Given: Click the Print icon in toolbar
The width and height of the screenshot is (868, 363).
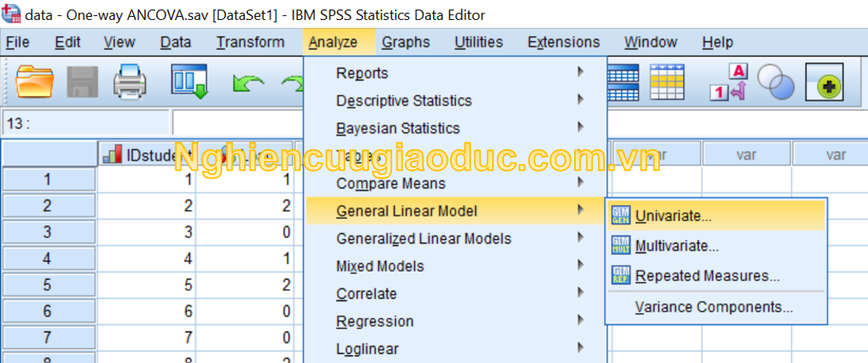Looking at the screenshot, I should tap(129, 82).
